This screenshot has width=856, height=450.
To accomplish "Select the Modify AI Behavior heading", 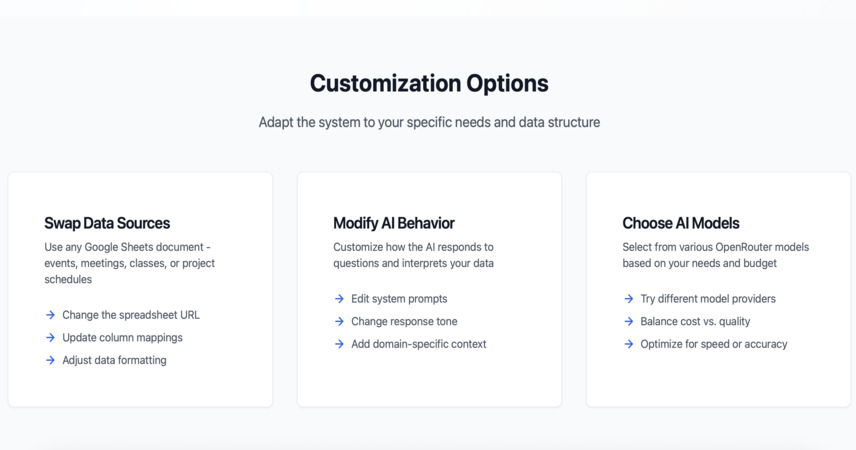I will [x=394, y=223].
